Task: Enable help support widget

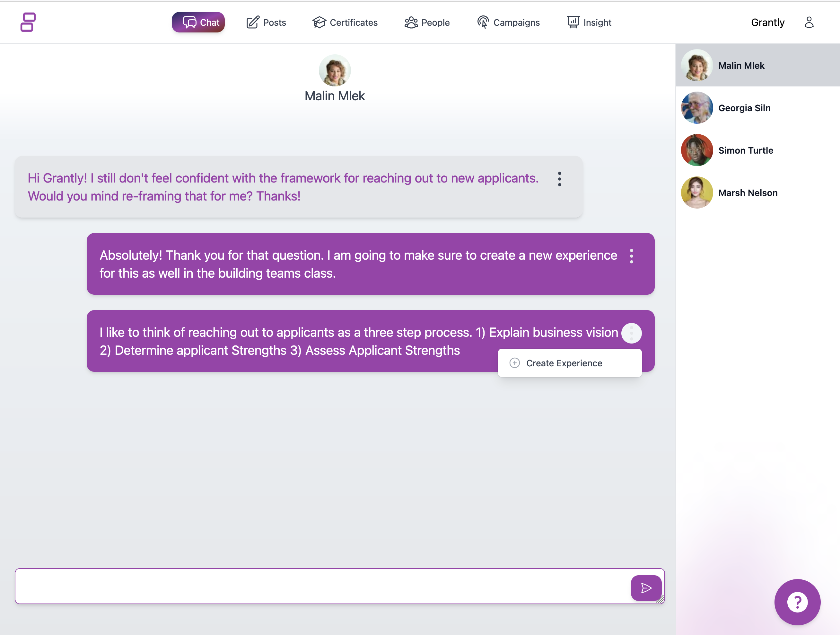Action: pos(798,602)
